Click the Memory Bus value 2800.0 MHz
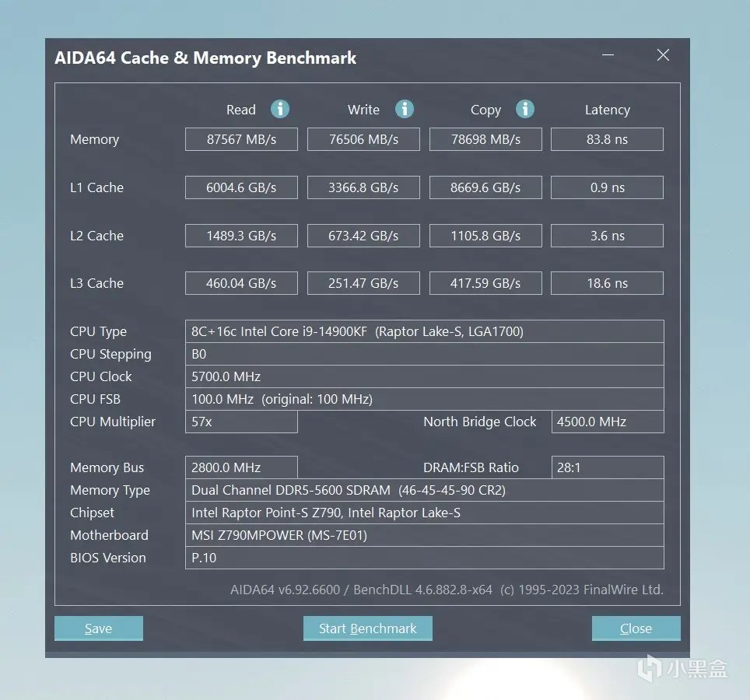Image resolution: width=750 pixels, height=700 pixels. [x=241, y=467]
